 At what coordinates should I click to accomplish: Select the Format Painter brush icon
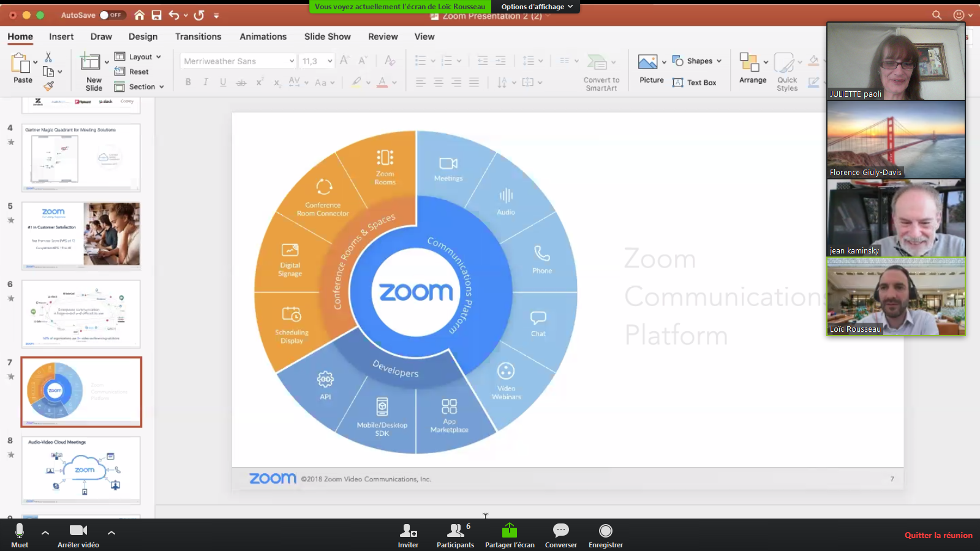tap(48, 86)
